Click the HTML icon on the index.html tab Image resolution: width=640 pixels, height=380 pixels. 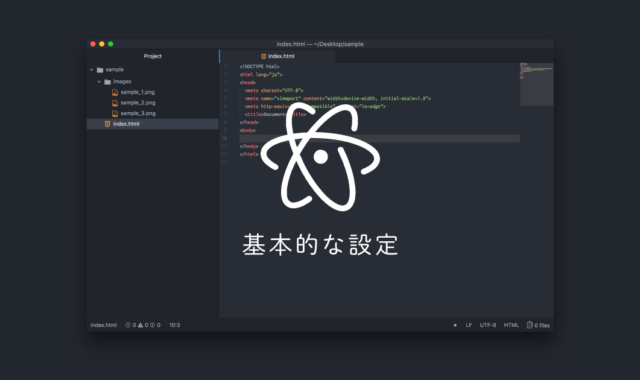click(264, 56)
